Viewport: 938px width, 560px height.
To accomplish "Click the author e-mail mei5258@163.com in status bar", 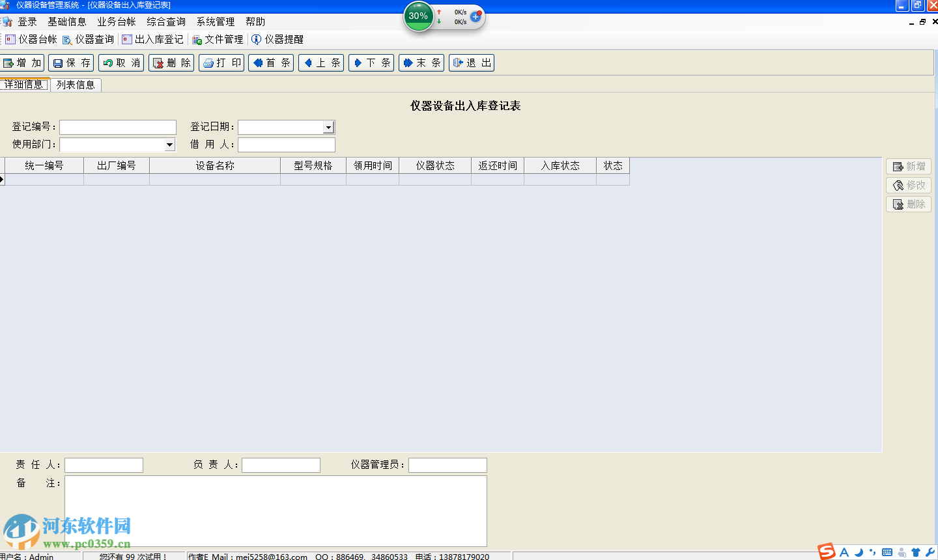I will (272, 557).
